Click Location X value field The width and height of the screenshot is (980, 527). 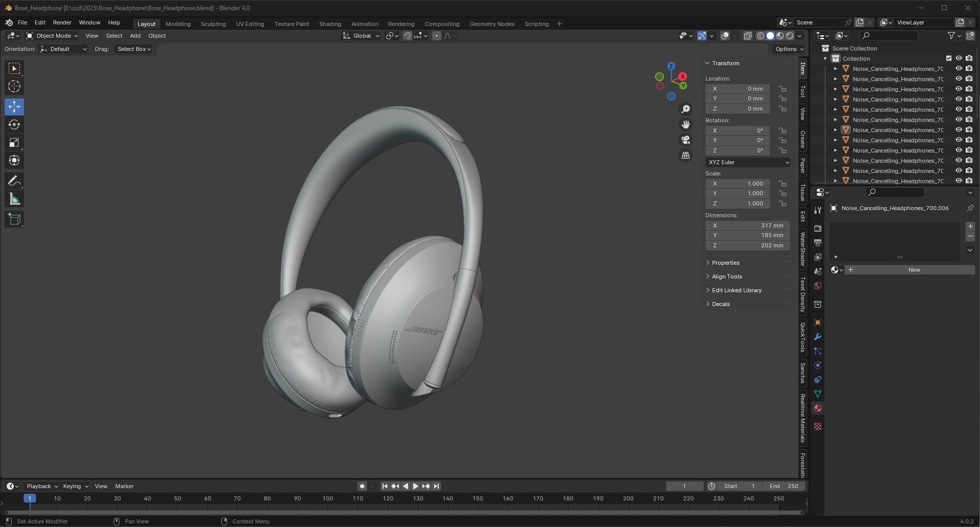pyautogui.click(x=738, y=89)
